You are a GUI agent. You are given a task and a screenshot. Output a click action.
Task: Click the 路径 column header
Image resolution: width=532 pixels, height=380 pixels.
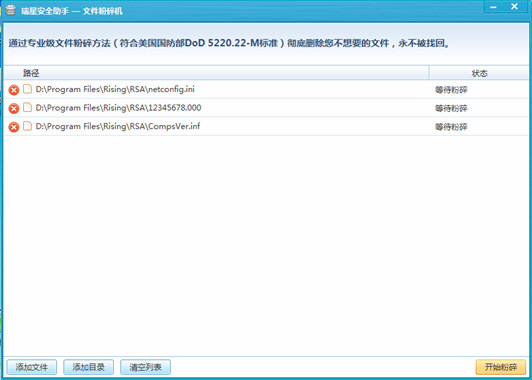[x=216, y=73]
